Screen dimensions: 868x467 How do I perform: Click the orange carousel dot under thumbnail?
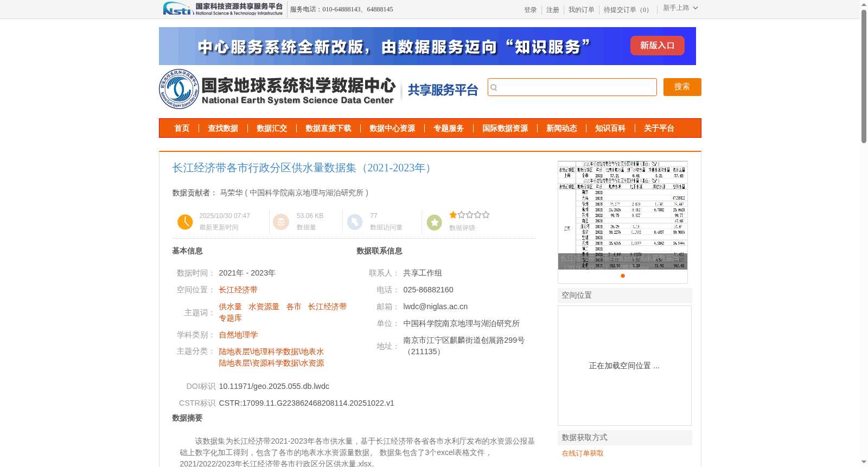623,276
